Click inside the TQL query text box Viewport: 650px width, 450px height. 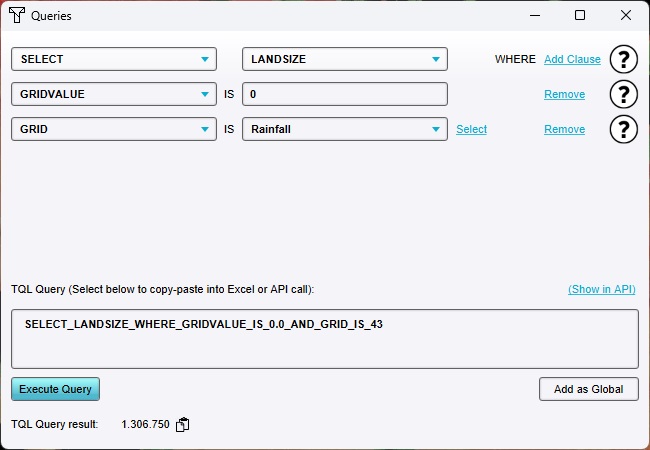tap(324, 339)
